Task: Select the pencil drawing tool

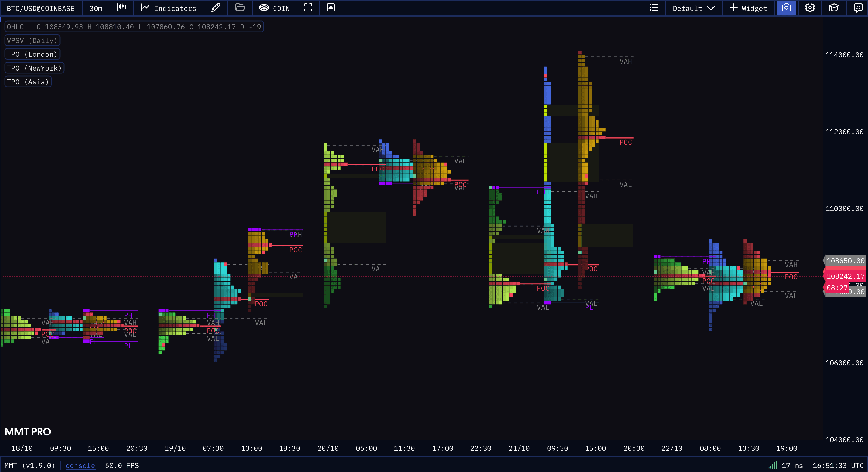Action: click(x=216, y=8)
